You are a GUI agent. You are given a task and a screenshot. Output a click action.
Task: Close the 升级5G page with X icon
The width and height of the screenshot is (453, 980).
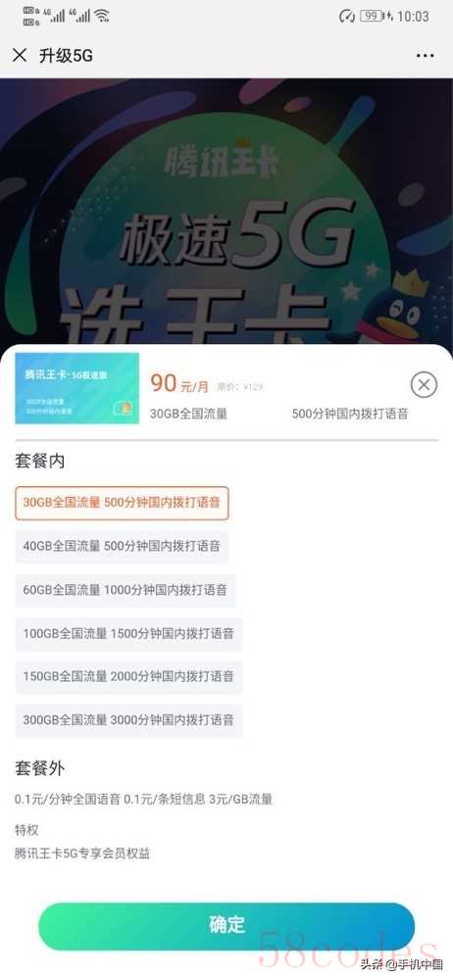20,55
